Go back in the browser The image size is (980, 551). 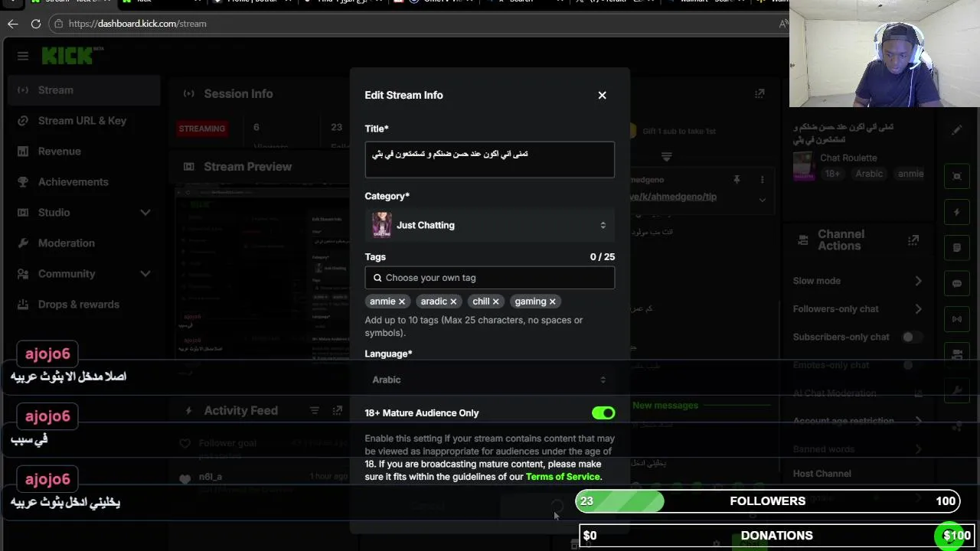pos(12,24)
